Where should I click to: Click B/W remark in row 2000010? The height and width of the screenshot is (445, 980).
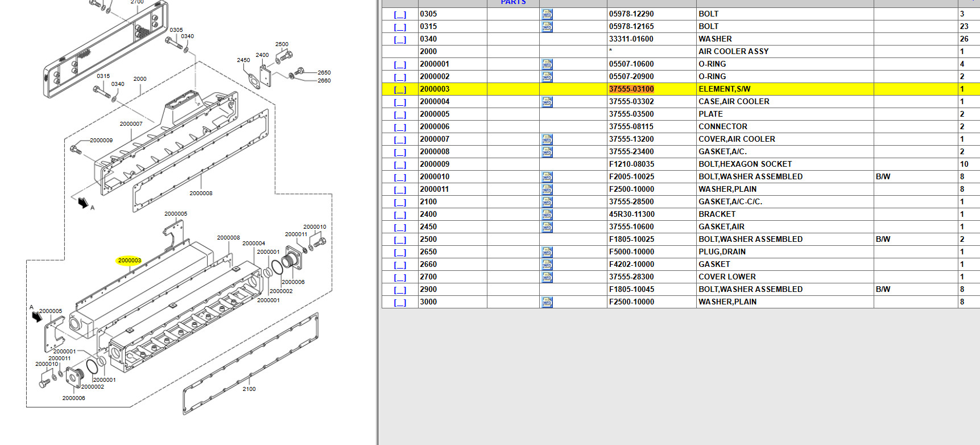(883, 176)
